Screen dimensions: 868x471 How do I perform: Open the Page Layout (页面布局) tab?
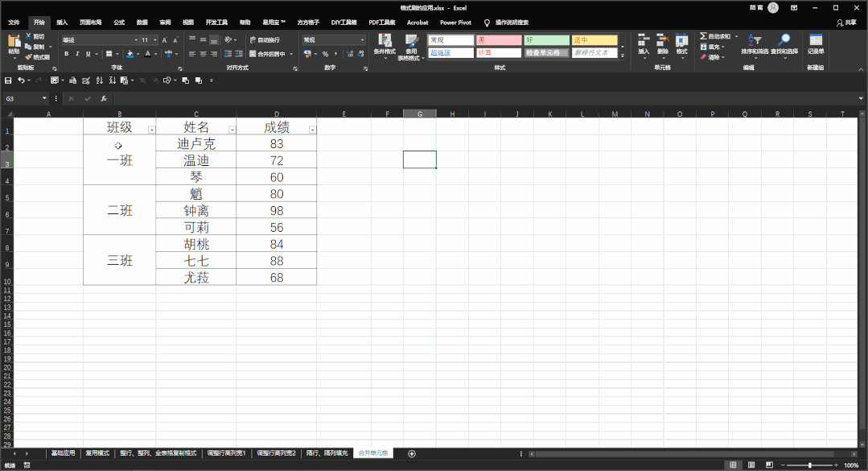click(x=90, y=23)
